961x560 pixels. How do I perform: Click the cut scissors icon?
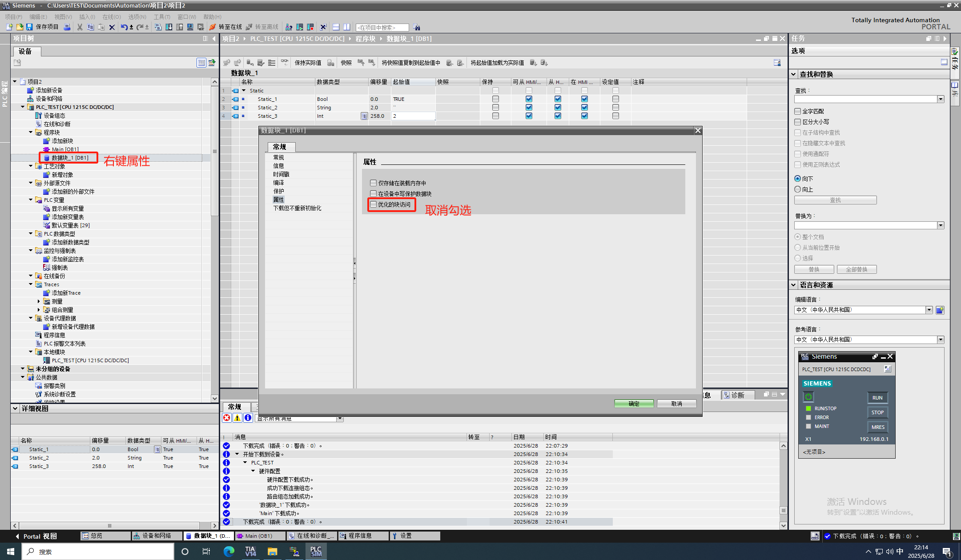(x=80, y=27)
